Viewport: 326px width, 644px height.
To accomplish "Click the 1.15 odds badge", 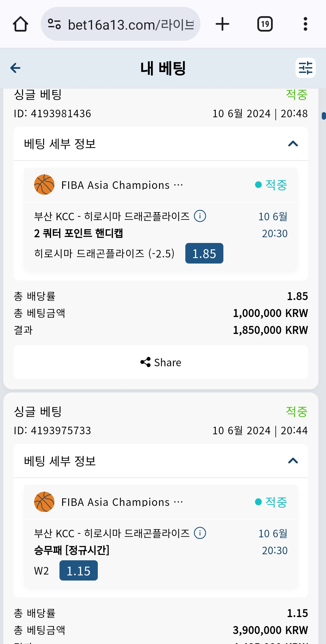I will 78,571.
